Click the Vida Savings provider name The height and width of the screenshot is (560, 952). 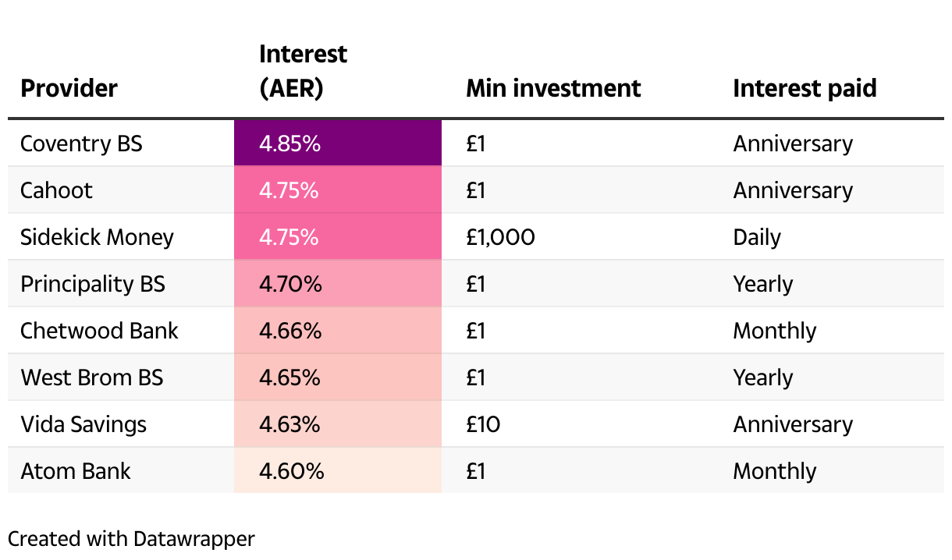pos(83,424)
